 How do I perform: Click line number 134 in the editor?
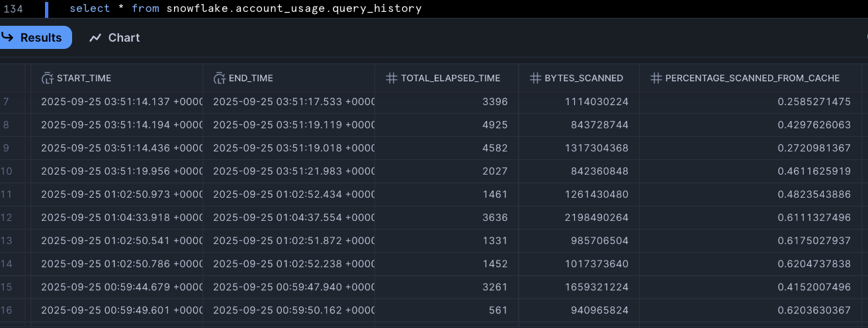pyautogui.click(x=13, y=9)
